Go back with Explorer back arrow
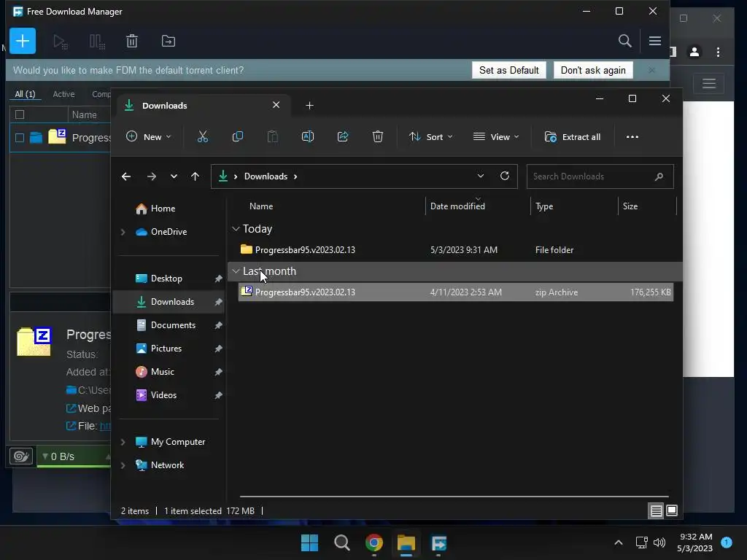This screenshot has height=560, width=747. tap(126, 176)
